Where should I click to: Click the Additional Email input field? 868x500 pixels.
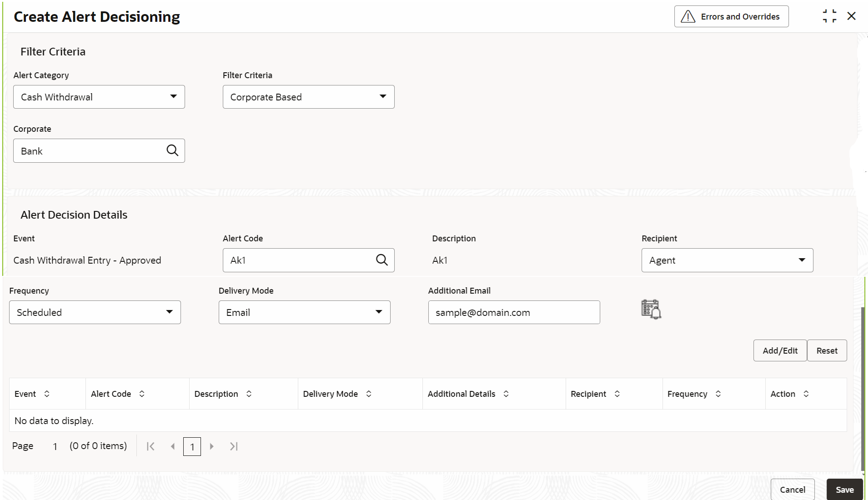[x=514, y=312]
